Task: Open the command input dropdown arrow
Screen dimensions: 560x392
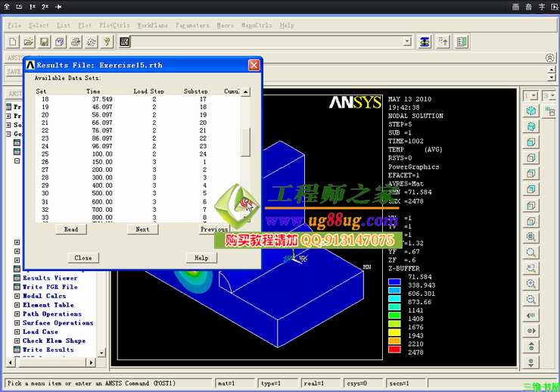Action: coord(407,42)
